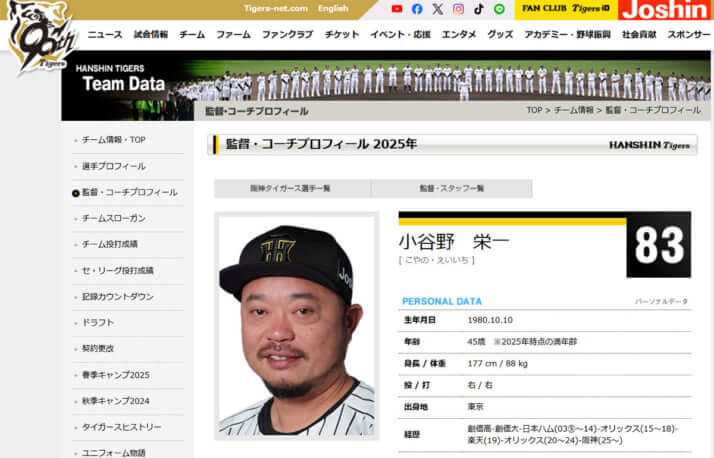This screenshot has height=458, width=714.
Task: Click the Team Data banner title
Action: click(123, 84)
